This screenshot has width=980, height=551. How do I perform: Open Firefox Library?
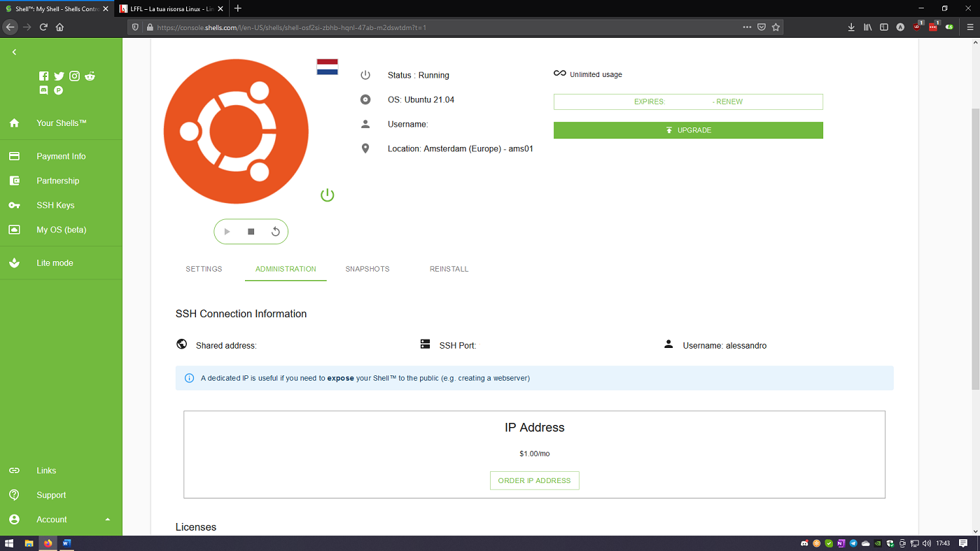click(868, 27)
